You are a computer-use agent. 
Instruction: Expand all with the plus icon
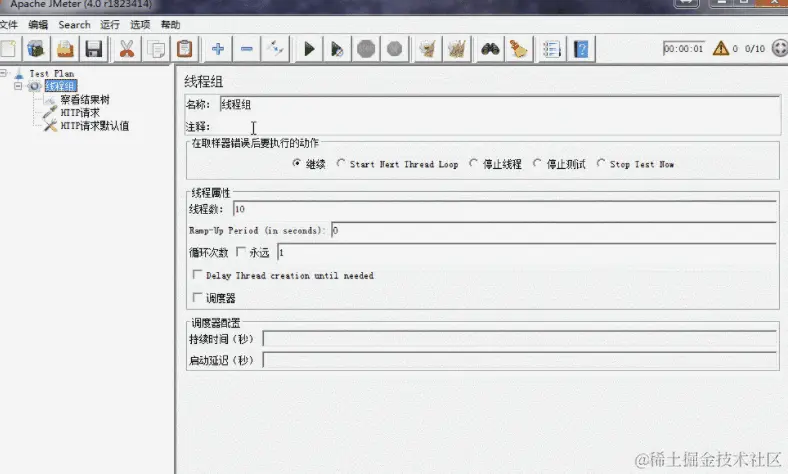point(218,49)
